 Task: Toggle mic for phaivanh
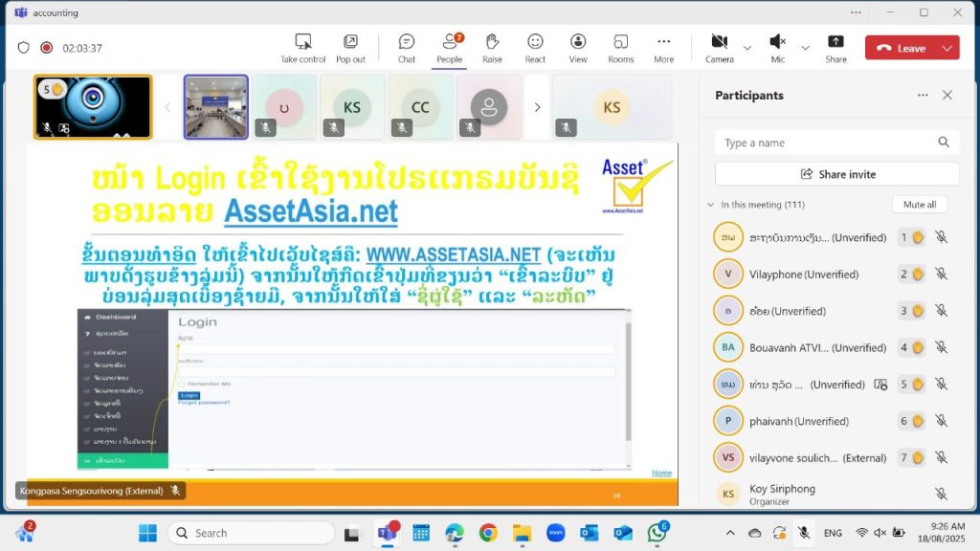coord(942,421)
